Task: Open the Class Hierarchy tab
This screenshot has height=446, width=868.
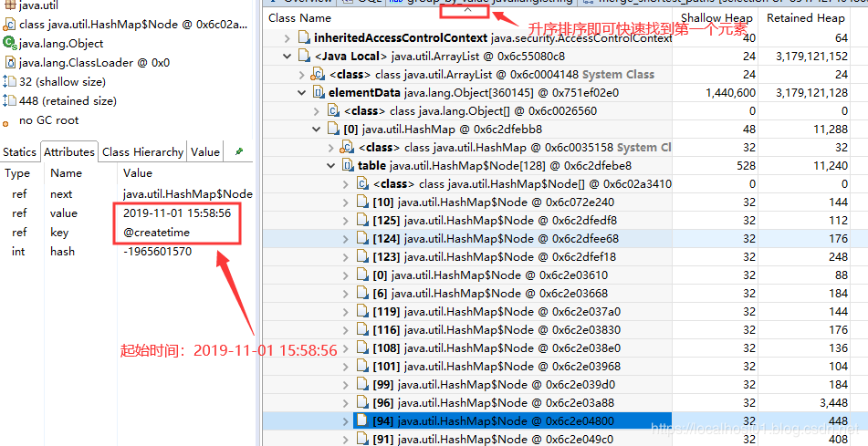Action: 142,152
